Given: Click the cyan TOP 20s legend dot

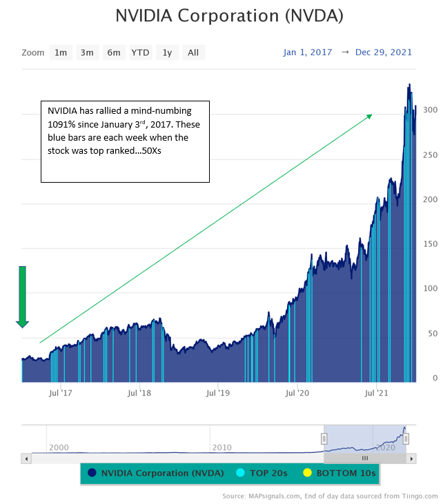Looking at the screenshot, I should 240,472.
